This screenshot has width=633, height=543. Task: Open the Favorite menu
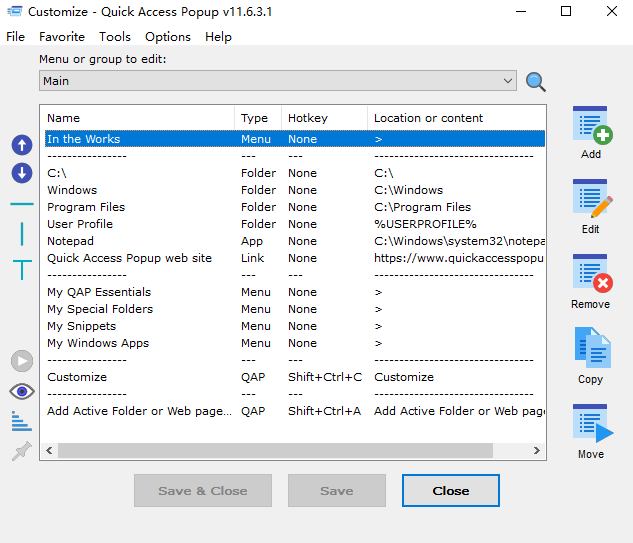pyautogui.click(x=62, y=37)
